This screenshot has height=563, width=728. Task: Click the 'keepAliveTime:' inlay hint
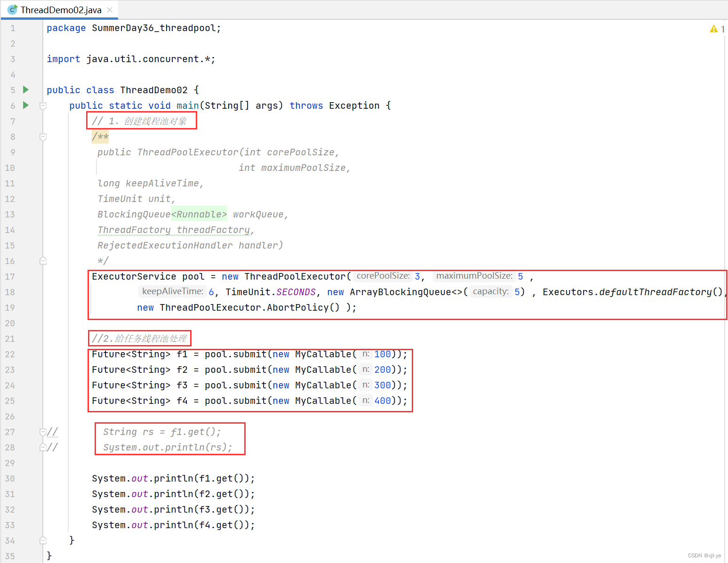173,291
